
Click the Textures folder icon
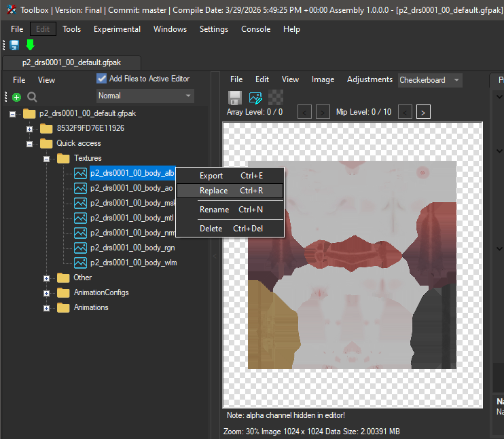pyautogui.click(x=63, y=158)
